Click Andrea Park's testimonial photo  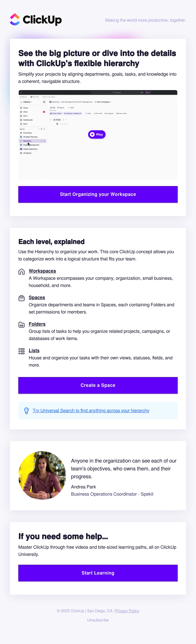click(42, 475)
